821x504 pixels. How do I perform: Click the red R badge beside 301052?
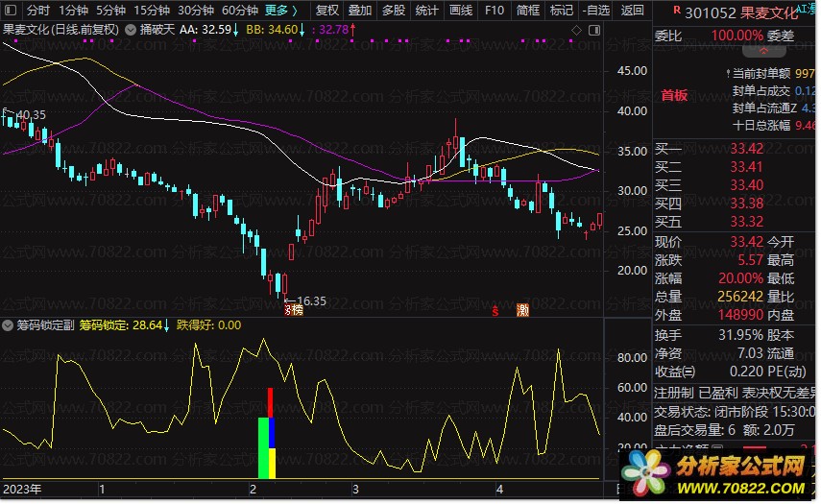(677, 10)
